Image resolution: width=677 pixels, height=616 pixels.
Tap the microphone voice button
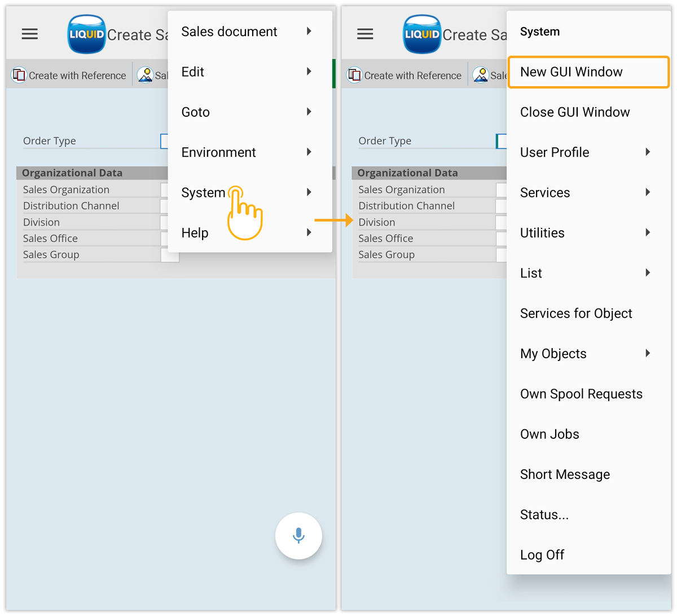coord(298,536)
